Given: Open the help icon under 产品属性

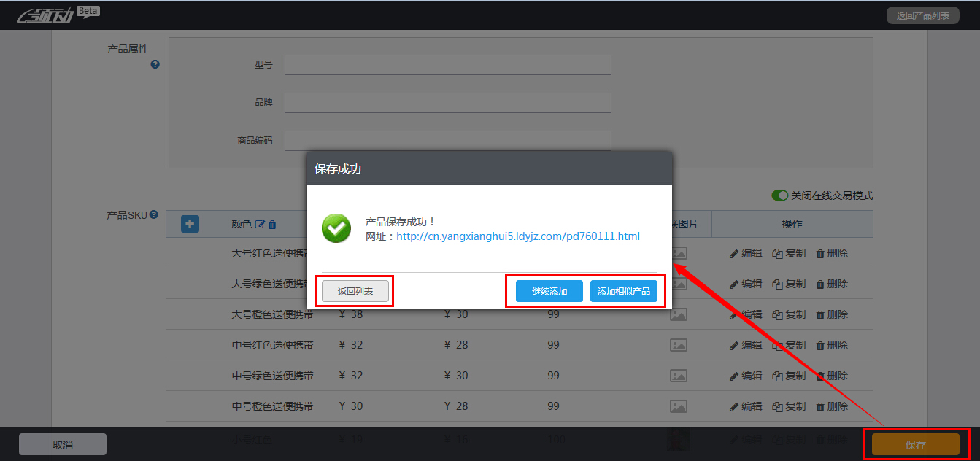Looking at the screenshot, I should (x=155, y=64).
